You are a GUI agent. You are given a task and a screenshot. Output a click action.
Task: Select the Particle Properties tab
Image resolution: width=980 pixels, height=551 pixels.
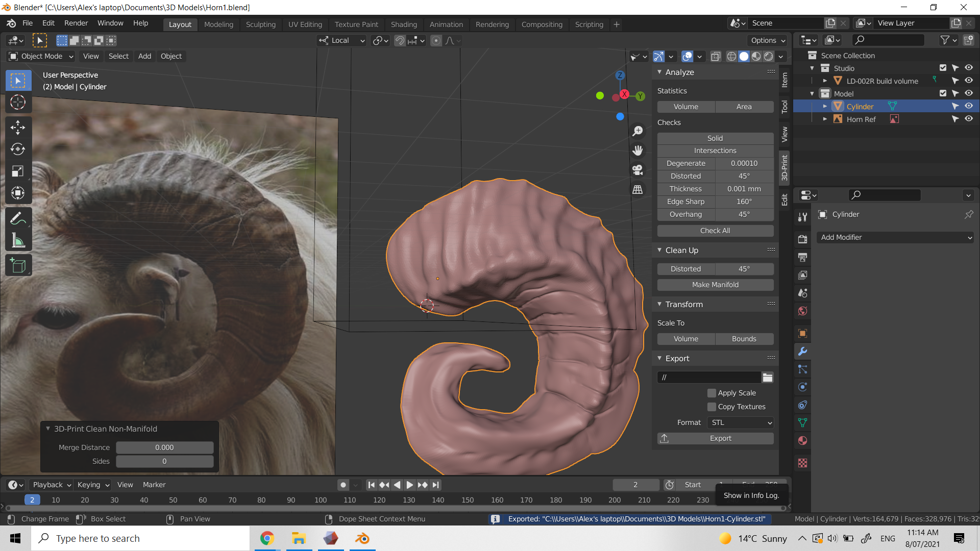point(802,369)
